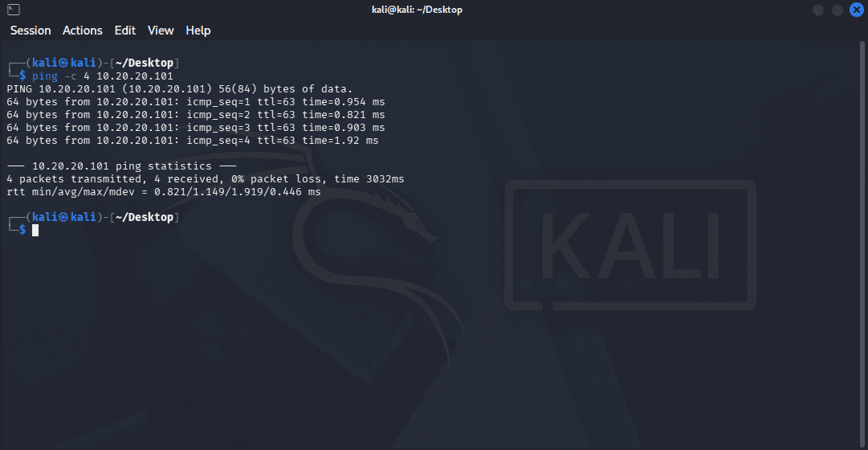
Task: Click the terminal cursor at the empty prompt
Action: click(x=35, y=230)
